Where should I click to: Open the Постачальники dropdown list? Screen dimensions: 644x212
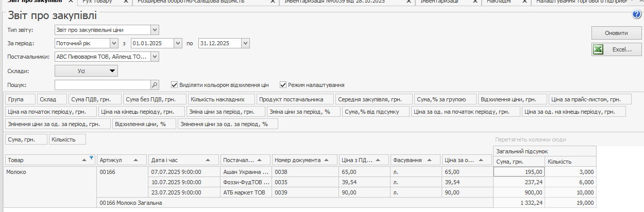pyautogui.click(x=155, y=57)
